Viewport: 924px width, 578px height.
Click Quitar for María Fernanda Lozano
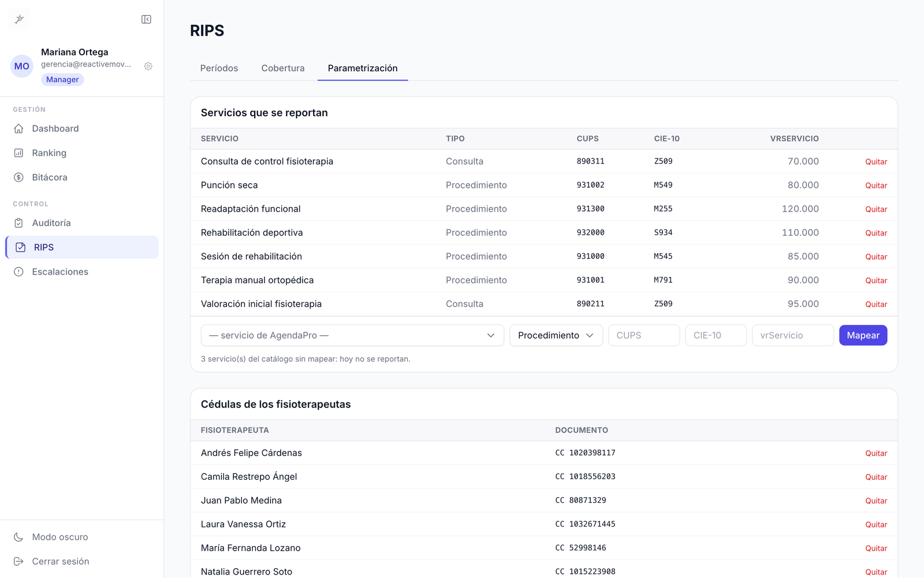(x=876, y=548)
